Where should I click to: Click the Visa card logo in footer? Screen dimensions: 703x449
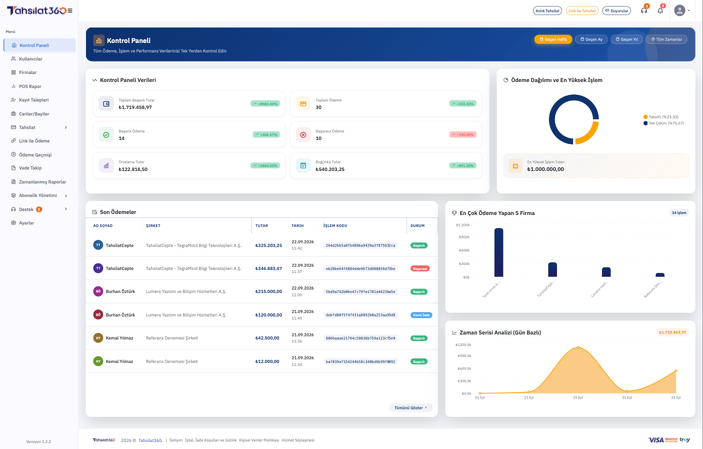tap(656, 440)
